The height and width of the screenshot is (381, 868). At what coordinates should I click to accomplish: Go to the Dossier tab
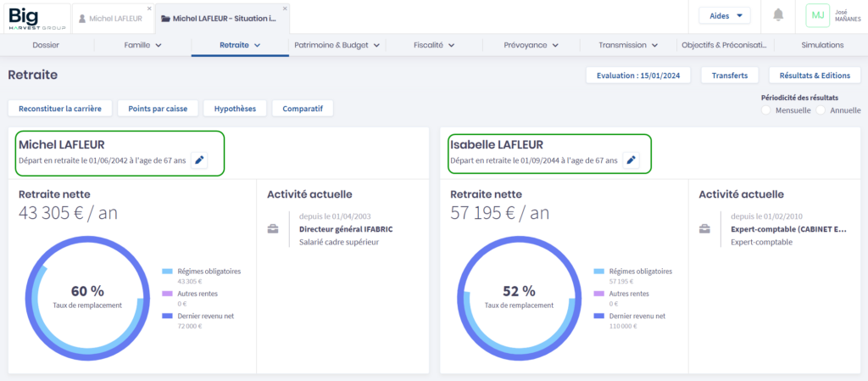click(x=46, y=45)
